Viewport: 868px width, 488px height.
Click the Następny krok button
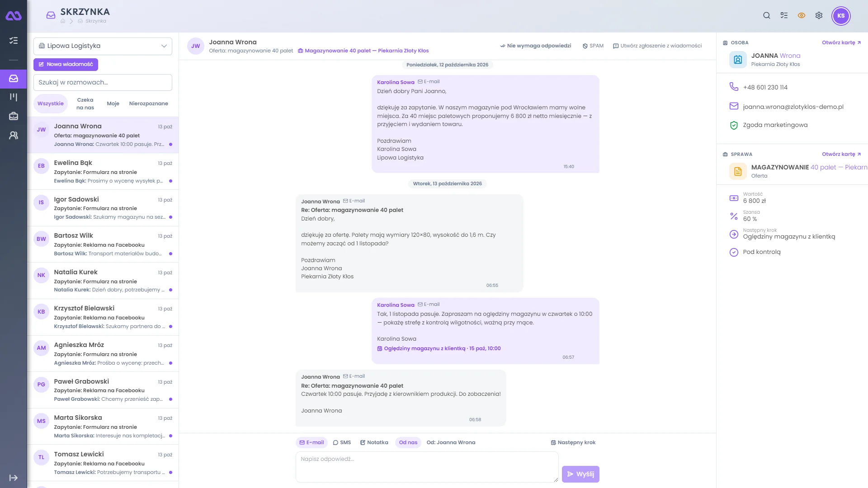click(573, 442)
